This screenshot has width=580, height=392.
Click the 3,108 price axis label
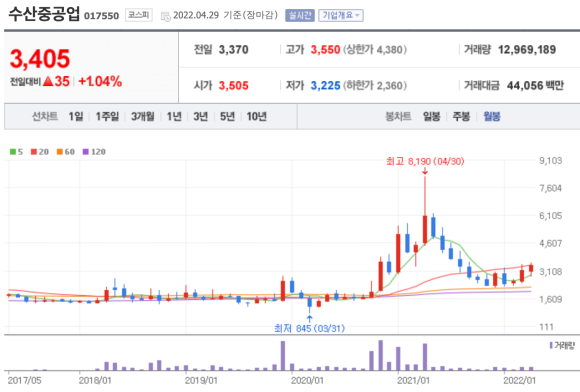coord(550,271)
